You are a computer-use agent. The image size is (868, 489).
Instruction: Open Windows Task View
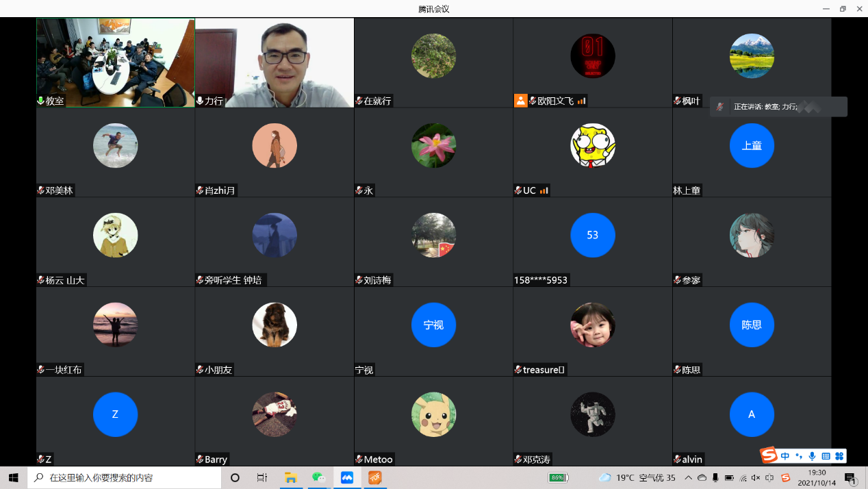pyautogui.click(x=261, y=477)
